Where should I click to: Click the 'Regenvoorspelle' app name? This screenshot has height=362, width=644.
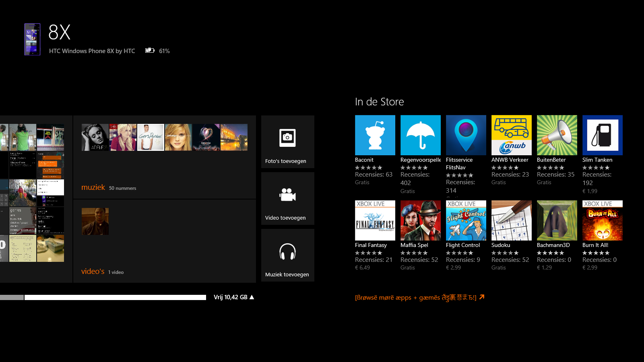click(421, 160)
